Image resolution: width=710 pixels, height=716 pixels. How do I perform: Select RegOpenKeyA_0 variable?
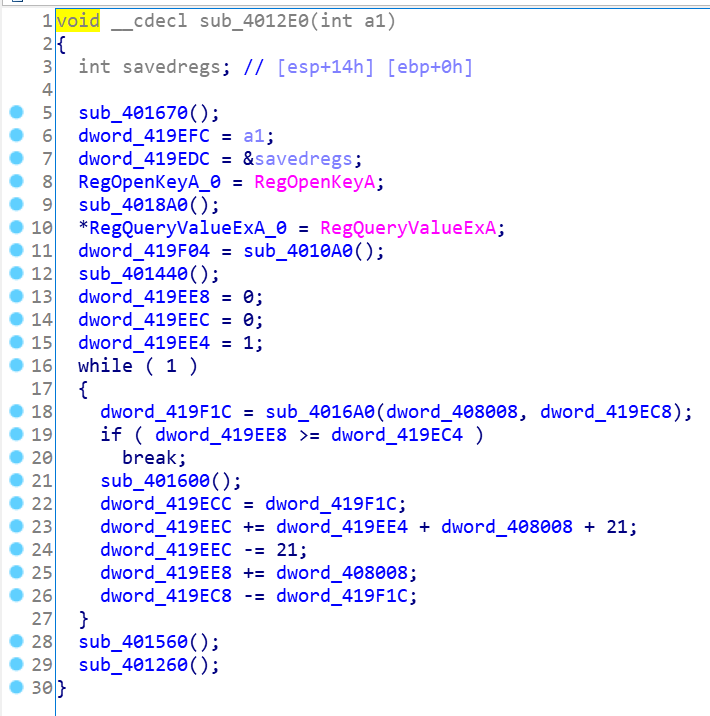point(150,182)
